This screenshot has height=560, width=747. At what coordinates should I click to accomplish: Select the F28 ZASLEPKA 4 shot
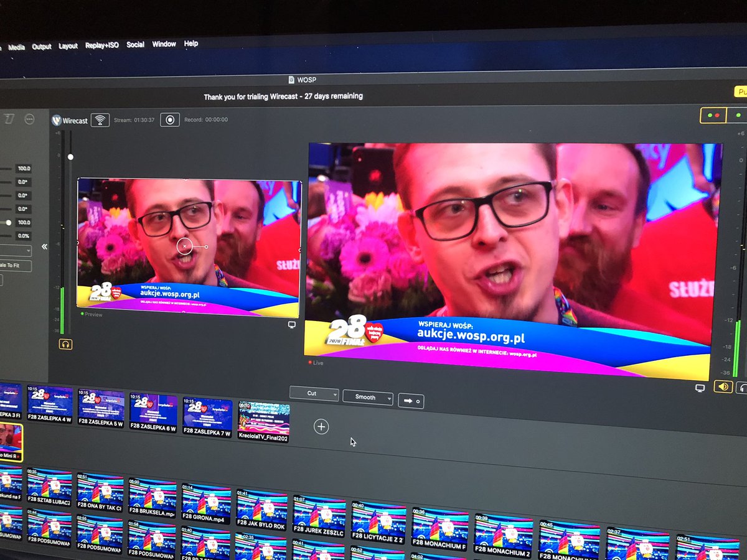[x=49, y=404]
